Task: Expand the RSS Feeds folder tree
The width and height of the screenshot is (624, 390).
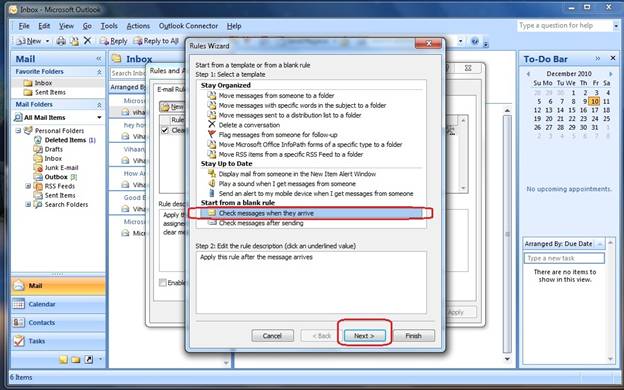Action: [x=28, y=186]
